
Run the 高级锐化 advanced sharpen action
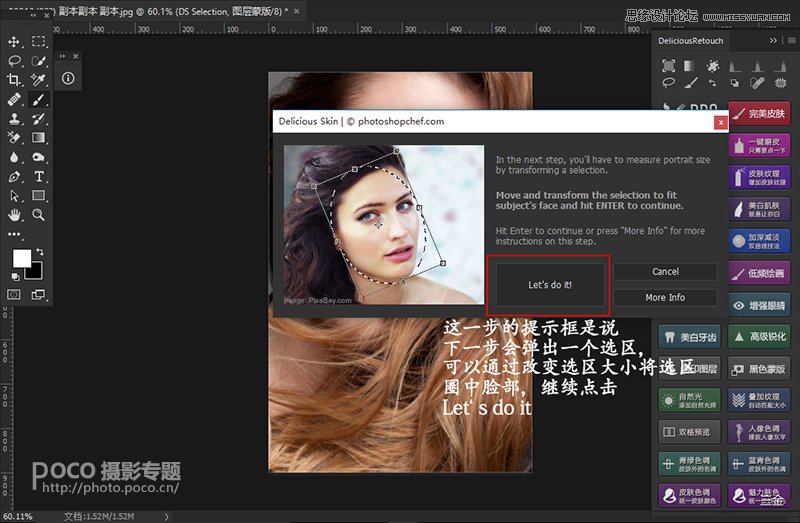[759, 337]
